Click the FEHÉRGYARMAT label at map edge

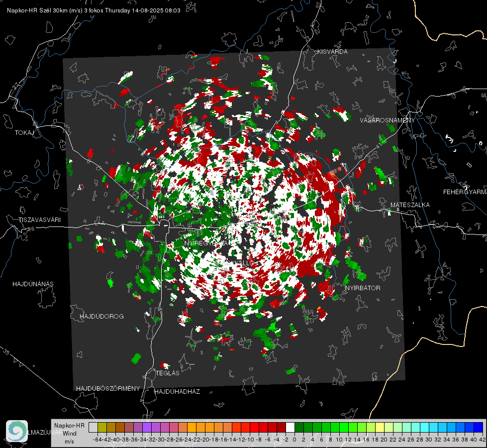(x=465, y=192)
